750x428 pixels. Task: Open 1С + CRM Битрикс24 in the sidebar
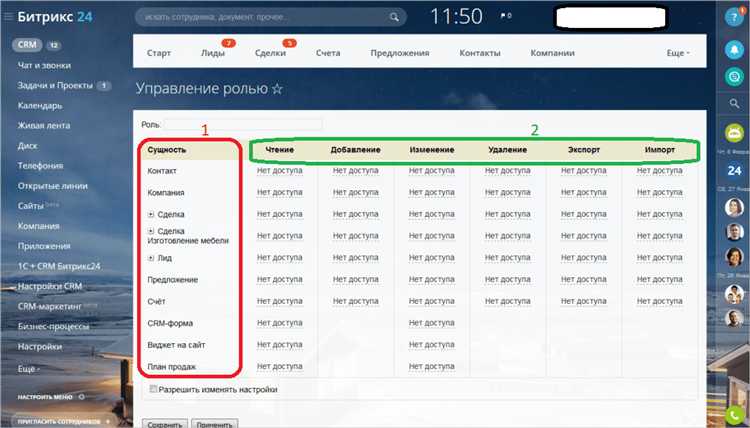[59, 266]
